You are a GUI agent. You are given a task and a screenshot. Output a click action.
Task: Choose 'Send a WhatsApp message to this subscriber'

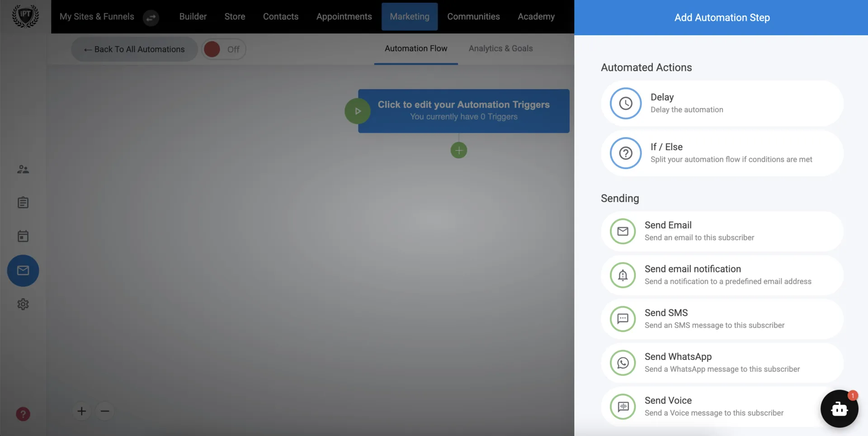[722, 363]
